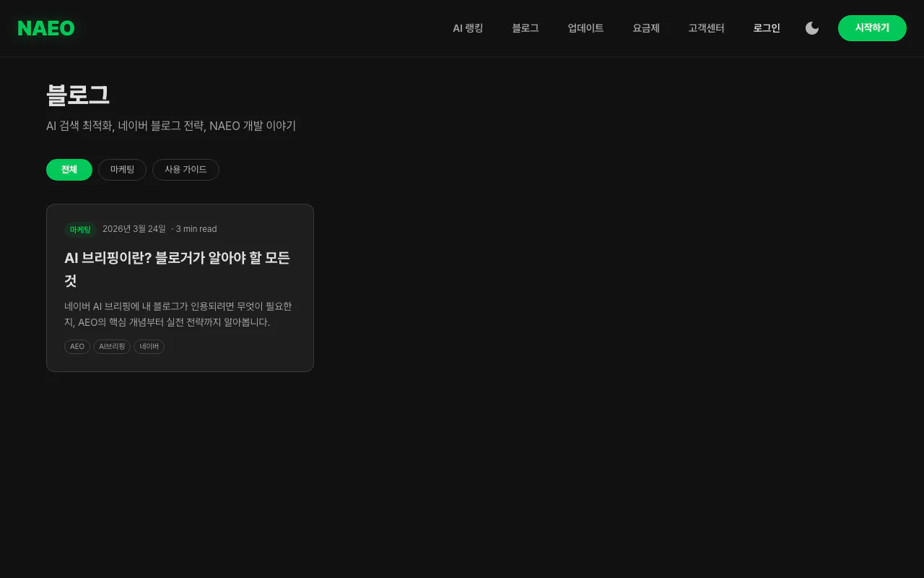Click the '3 min read' label
The width and height of the screenshot is (924, 578).
click(196, 229)
